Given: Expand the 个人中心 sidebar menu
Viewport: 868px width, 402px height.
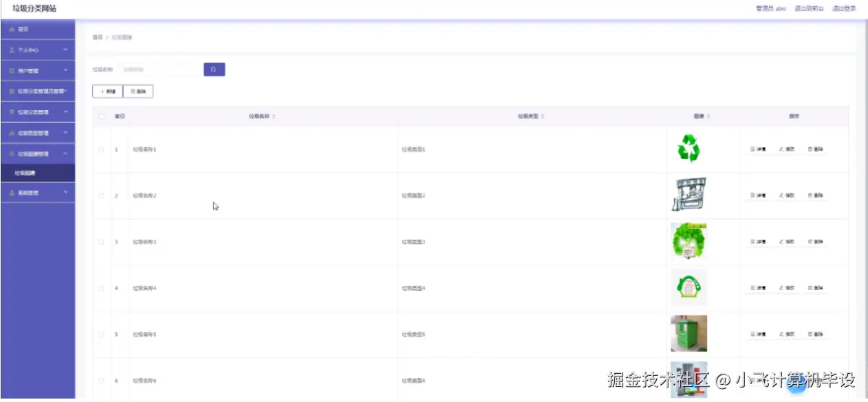Looking at the screenshot, I should tap(38, 50).
